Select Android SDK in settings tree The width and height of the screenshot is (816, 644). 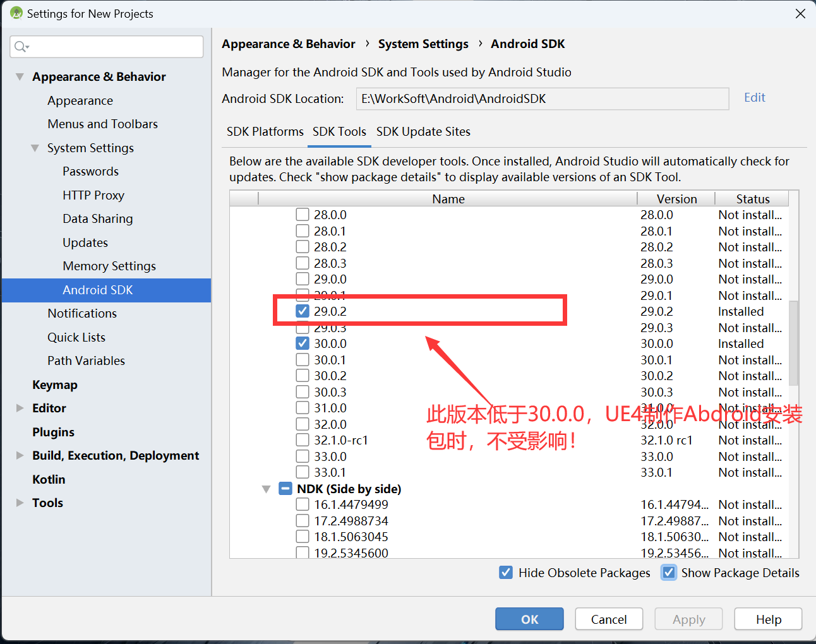click(106, 290)
